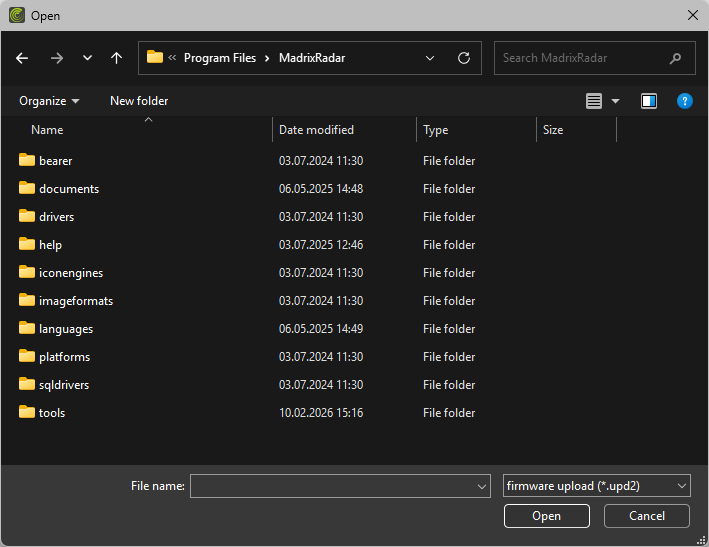Open firmware upload (*.upd2) file type dropdown
The width and height of the screenshot is (709, 547).
[596, 486]
